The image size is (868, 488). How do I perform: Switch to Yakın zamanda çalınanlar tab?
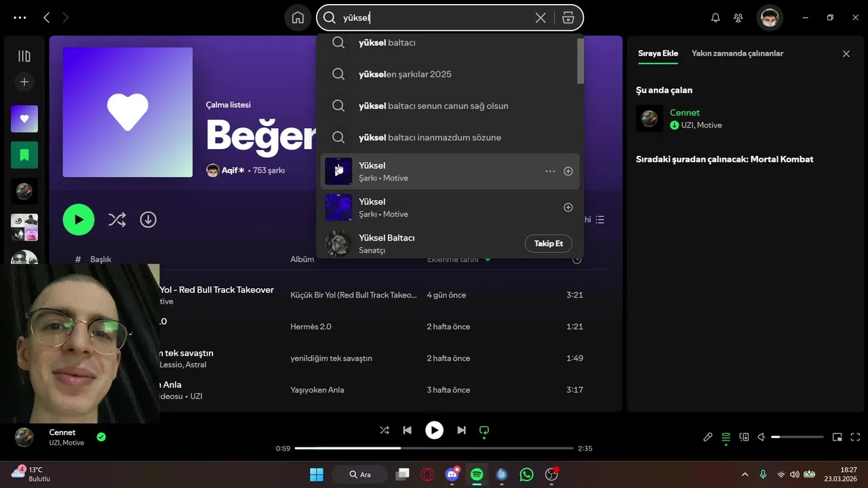click(x=737, y=54)
